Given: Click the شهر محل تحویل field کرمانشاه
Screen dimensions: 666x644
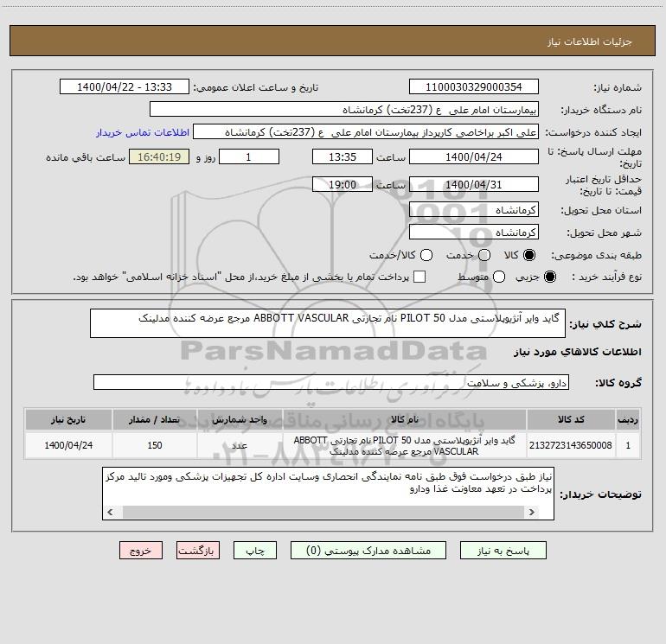Looking at the screenshot, I should 474,233.
